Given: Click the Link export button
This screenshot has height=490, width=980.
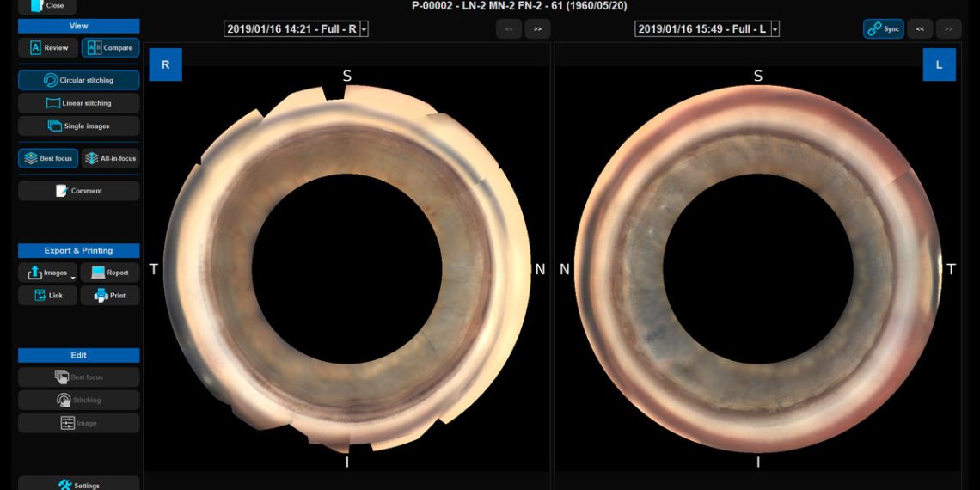Looking at the screenshot, I should [x=47, y=296].
